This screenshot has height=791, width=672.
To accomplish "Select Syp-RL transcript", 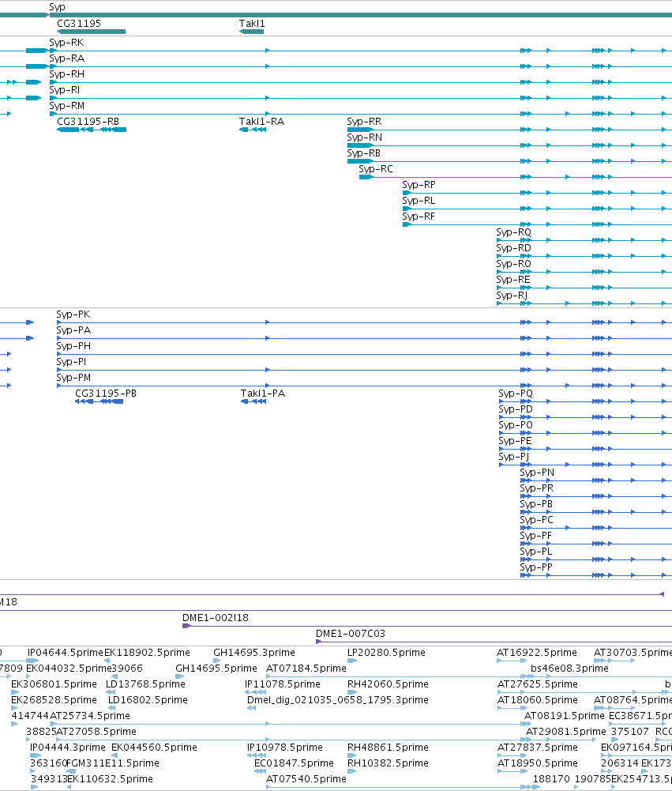I will 419,200.
